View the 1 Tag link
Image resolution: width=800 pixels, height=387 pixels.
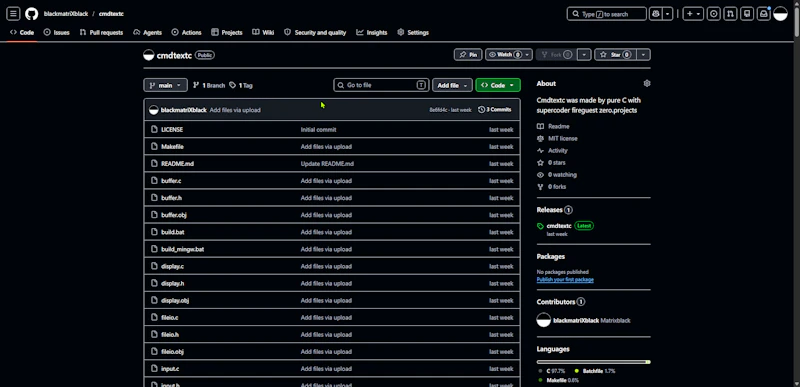[241, 86]
